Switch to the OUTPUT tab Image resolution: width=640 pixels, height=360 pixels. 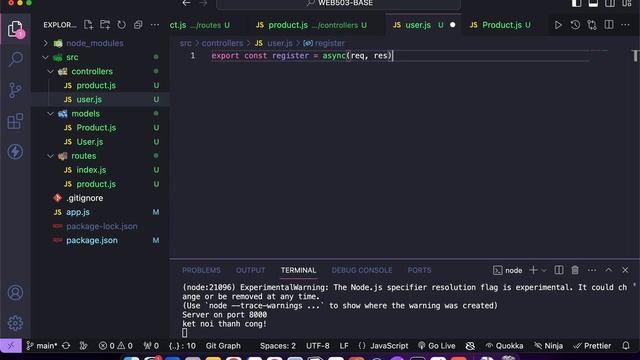pyautogui.click(x=251, y=270)
